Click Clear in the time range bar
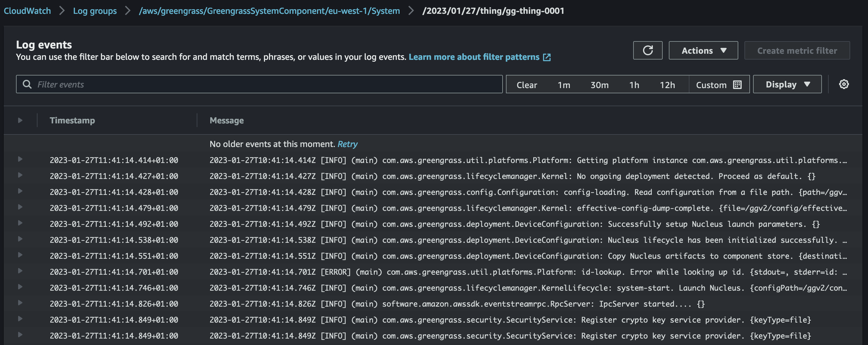 point(527,85)
